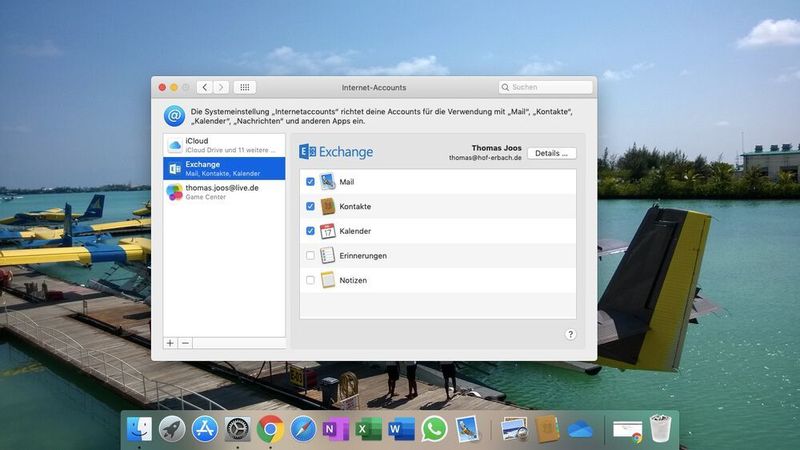This screenshot has height=450, width=800.
Task: Click the magnifier icon in search field
Action: point(505,87)
